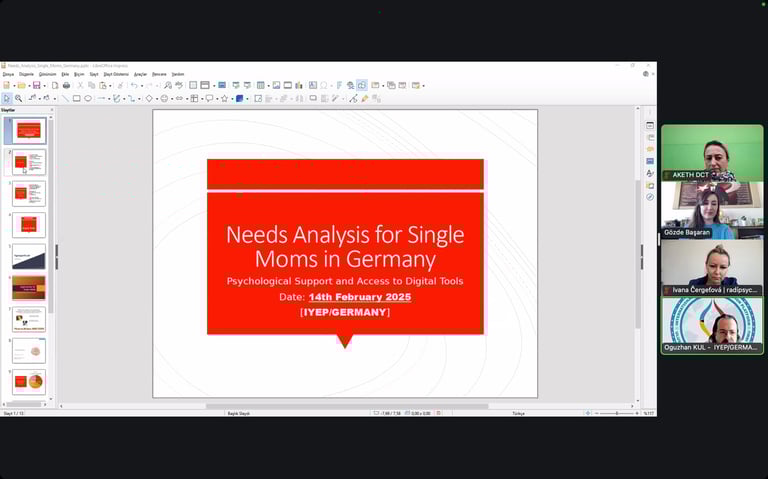Click the New document icon
The width and height of the screenshot is (768, 479).
coord(6,86)
